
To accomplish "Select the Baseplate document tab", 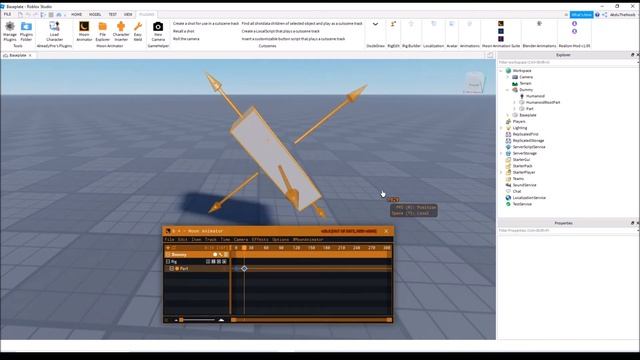I will pos(18,55).
